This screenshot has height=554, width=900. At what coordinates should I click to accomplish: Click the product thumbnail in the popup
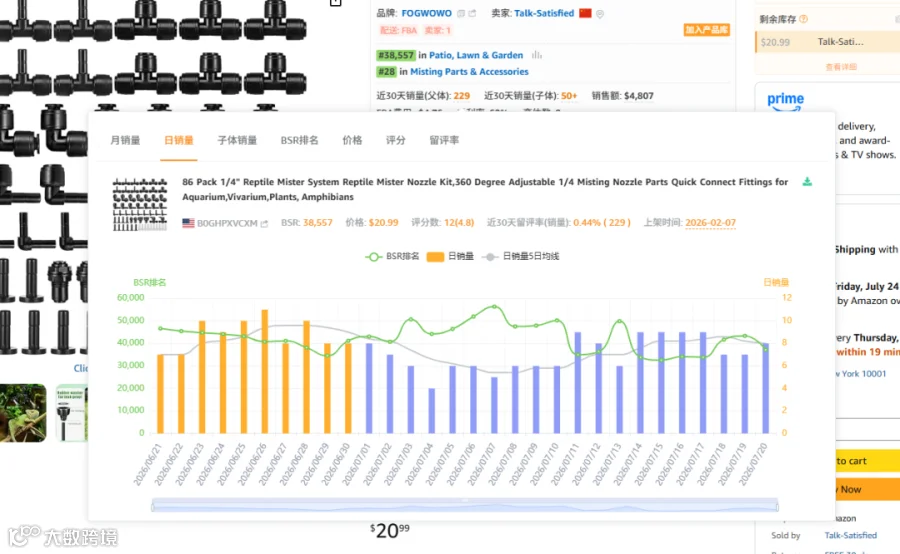139,204
